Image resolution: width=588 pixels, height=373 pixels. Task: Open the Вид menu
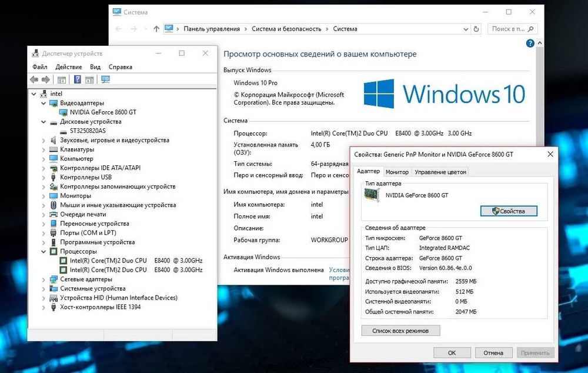95,67
